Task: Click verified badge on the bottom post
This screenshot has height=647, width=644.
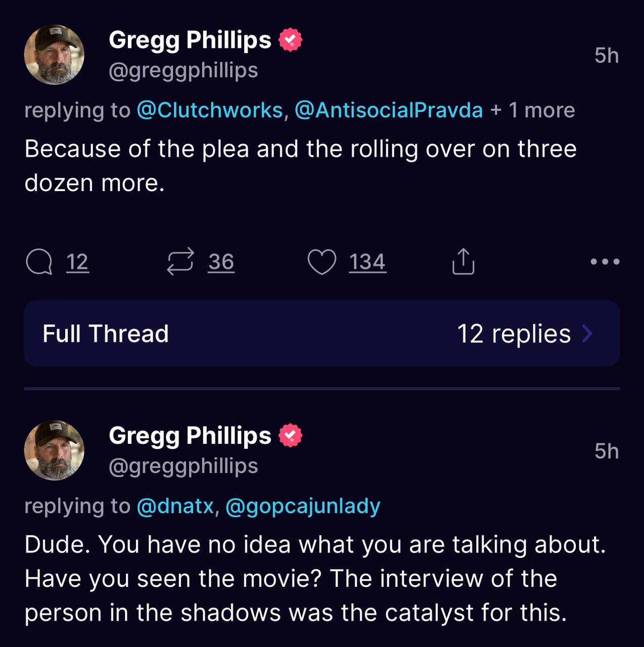Action: tap(290, 436)
